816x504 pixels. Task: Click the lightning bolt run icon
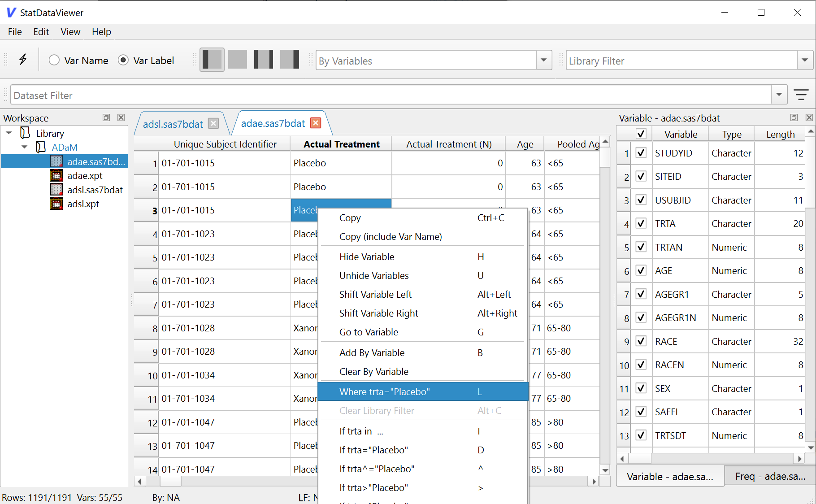23,60
